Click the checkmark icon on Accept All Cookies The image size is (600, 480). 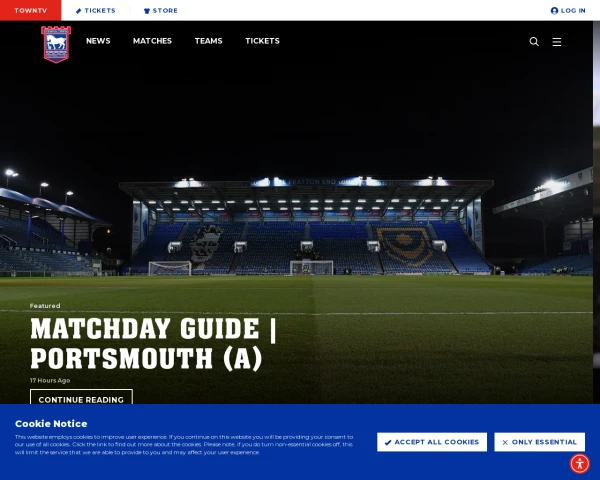pyautogui.click(x=388, y=442)
